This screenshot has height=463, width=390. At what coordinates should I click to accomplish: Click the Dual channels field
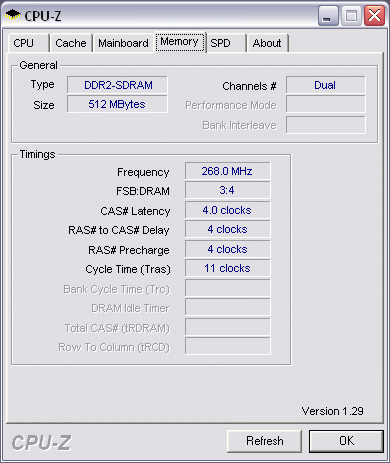[x=326, y=85]
